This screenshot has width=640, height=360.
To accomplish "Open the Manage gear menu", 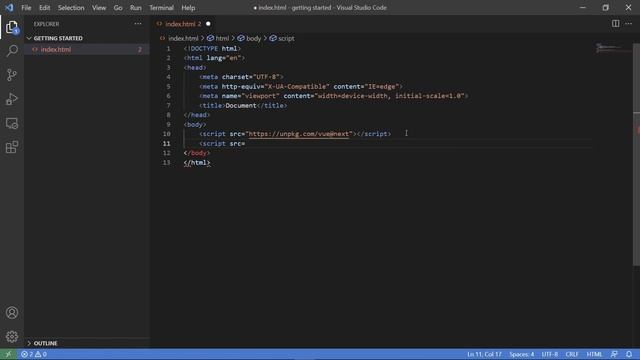I will 12,336.
